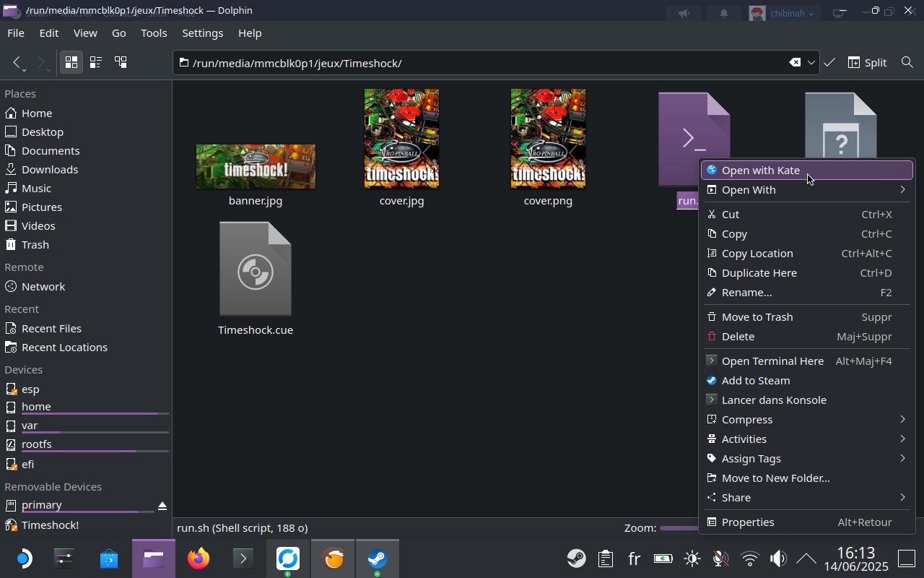Select Open Terminal Here
The height and width of the screenshot is (578, 924).
click(x=807, y=361)
